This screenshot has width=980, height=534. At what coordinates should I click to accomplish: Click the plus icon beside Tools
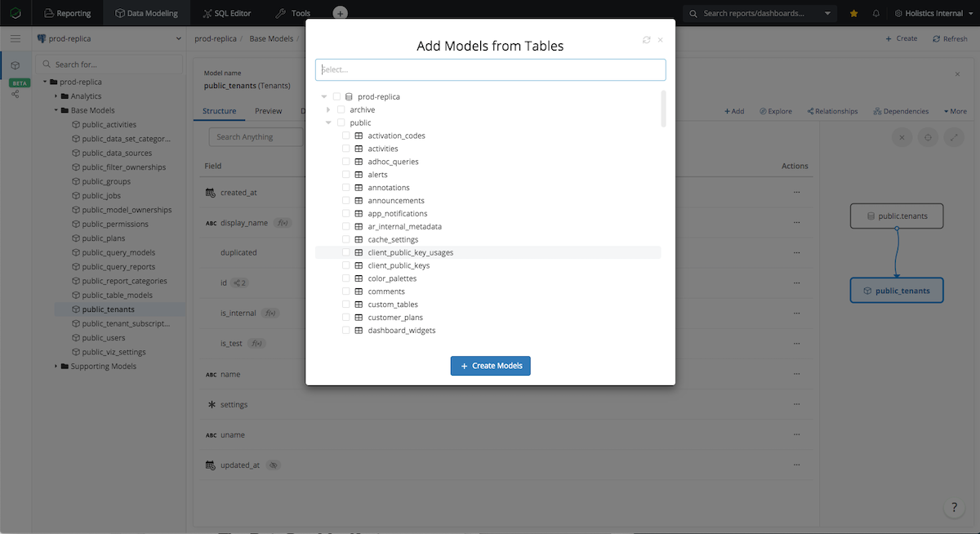pos(341,14)
